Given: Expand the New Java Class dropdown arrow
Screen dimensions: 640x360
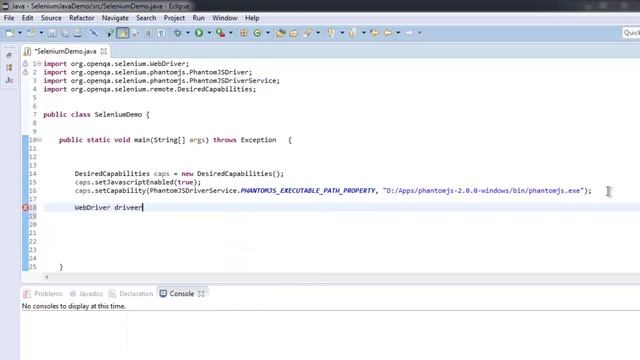Looking at the screenshot, I should click(268, 33).
